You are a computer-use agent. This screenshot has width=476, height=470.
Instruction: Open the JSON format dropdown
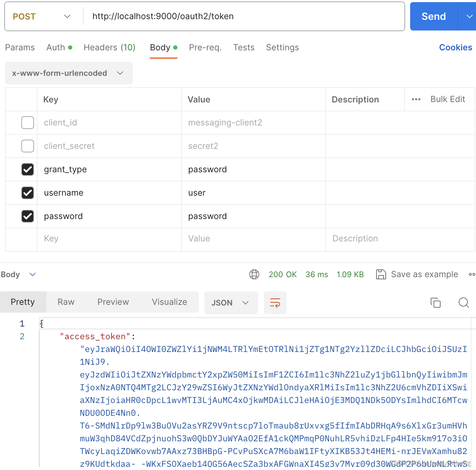point(231,303)
